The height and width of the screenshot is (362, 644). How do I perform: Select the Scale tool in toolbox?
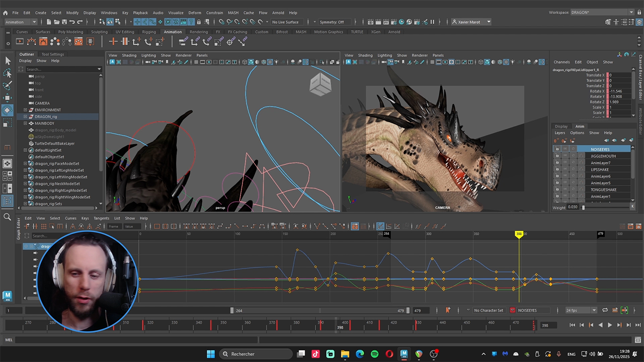8,122
